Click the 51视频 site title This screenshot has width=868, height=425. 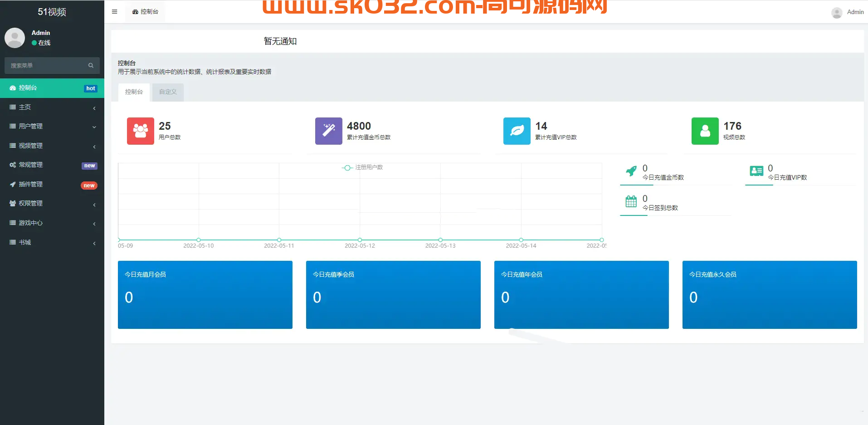click(x=52, y=12)
